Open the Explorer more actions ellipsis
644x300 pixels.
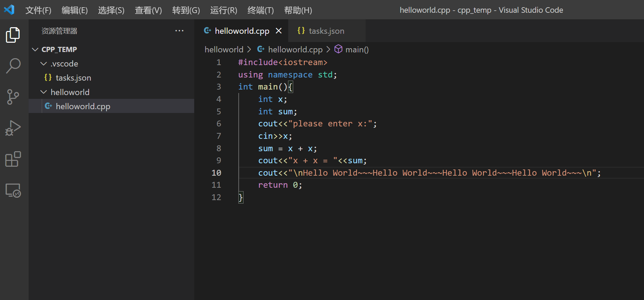coord(179,31)
